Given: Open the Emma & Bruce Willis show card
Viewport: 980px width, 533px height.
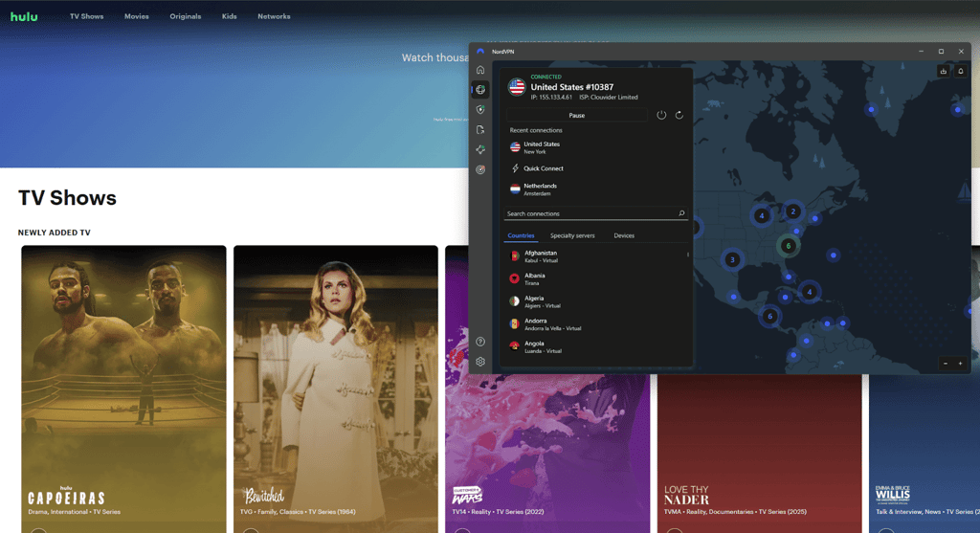Looking at the screenshot, I should (924, 453).
